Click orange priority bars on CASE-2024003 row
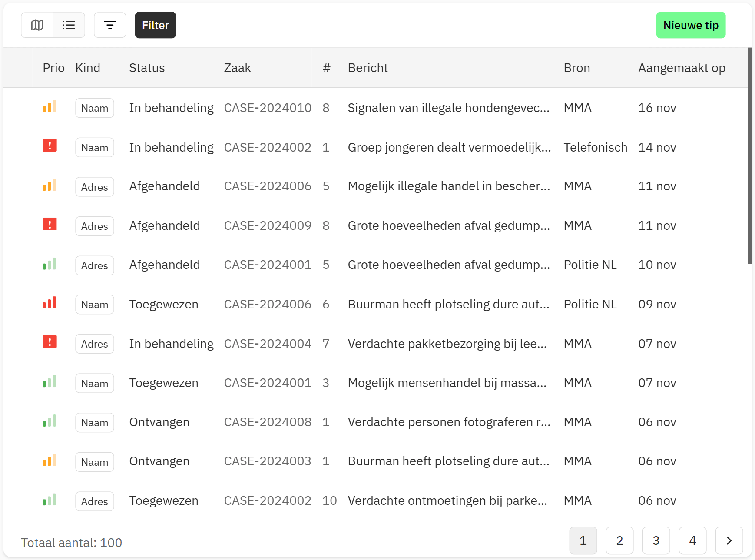 click(50, 460)
